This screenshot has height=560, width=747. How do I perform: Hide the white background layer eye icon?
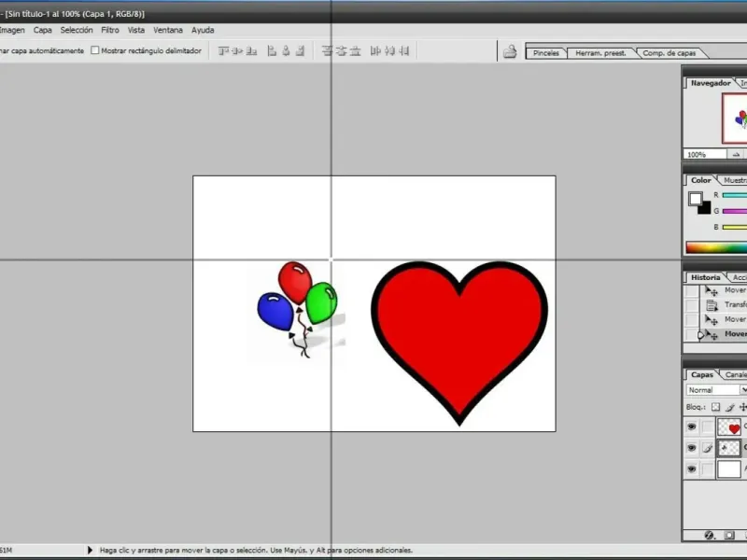pos(692,469)
